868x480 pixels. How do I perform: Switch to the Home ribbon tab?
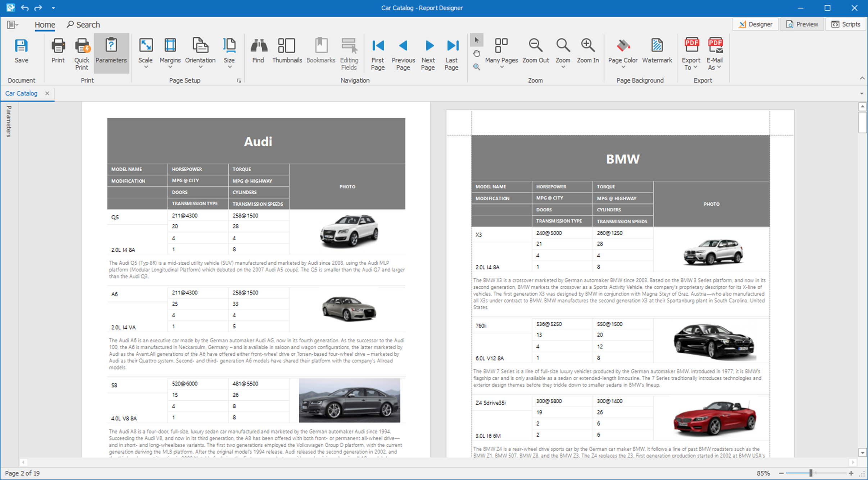(x=45, y=24)
